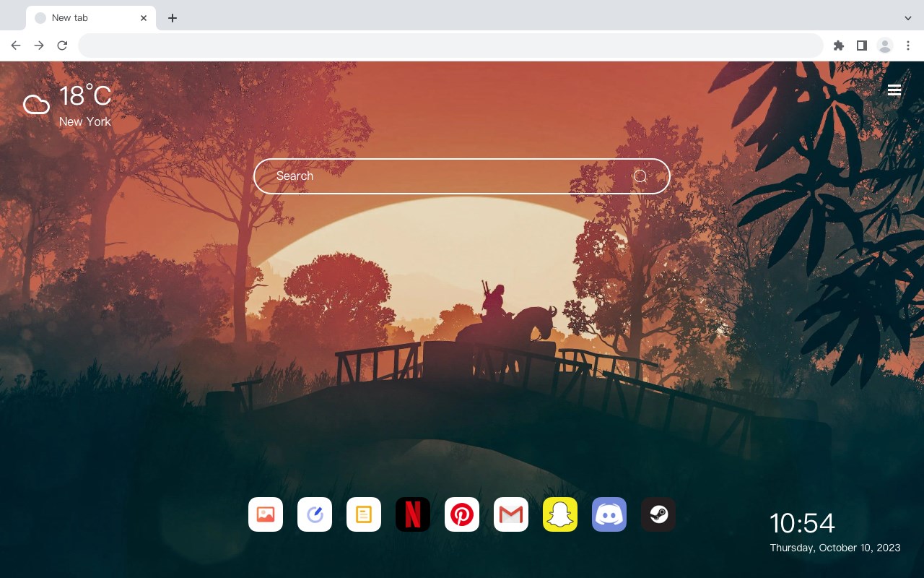Click the New York location label
Screen dimensions: 924x578
pyautogui.click(x=85, y=122)
